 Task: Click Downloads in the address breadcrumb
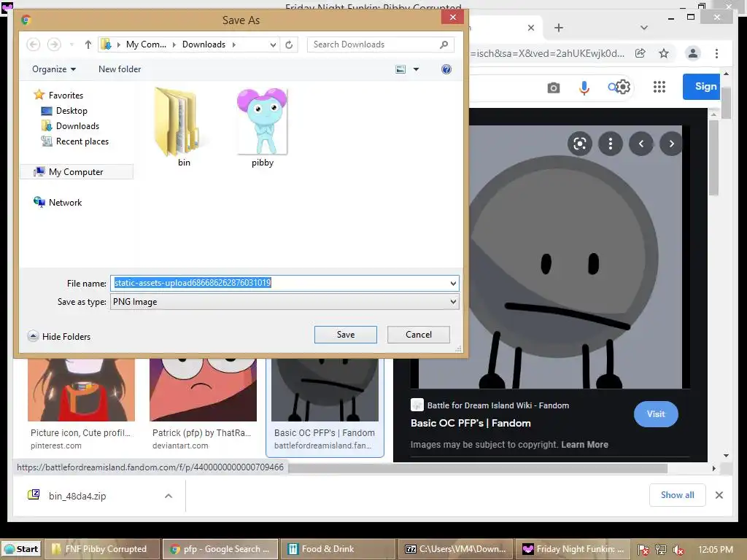204,44
